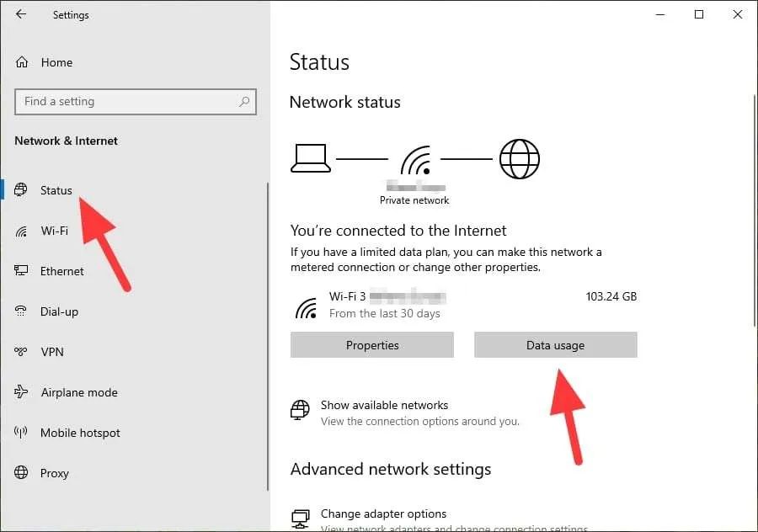This screenshot has width=758, height=532.
Task: Click the sidebar vertical scrollbar
Action: (x=267, y=337)
